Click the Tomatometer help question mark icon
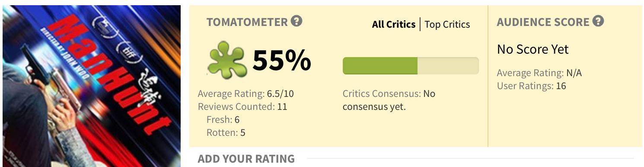Viewport: 644px width, 167px height. click(296, 21)
